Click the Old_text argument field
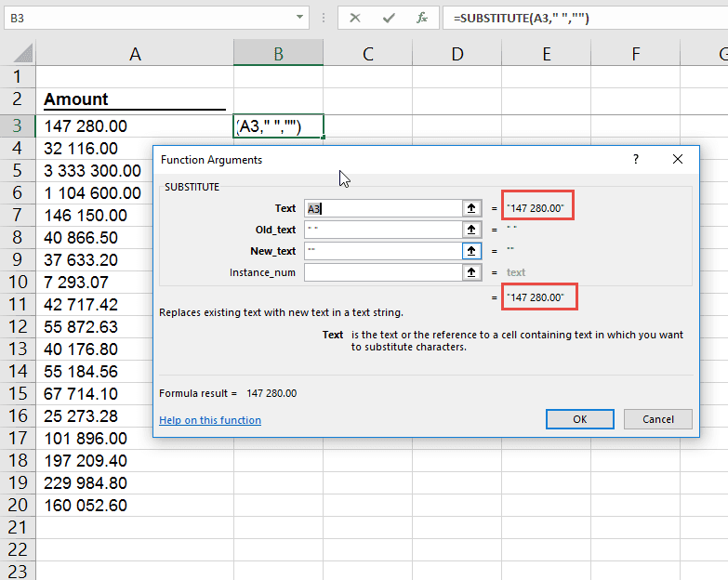728x580 pixels. click(383, 230)
